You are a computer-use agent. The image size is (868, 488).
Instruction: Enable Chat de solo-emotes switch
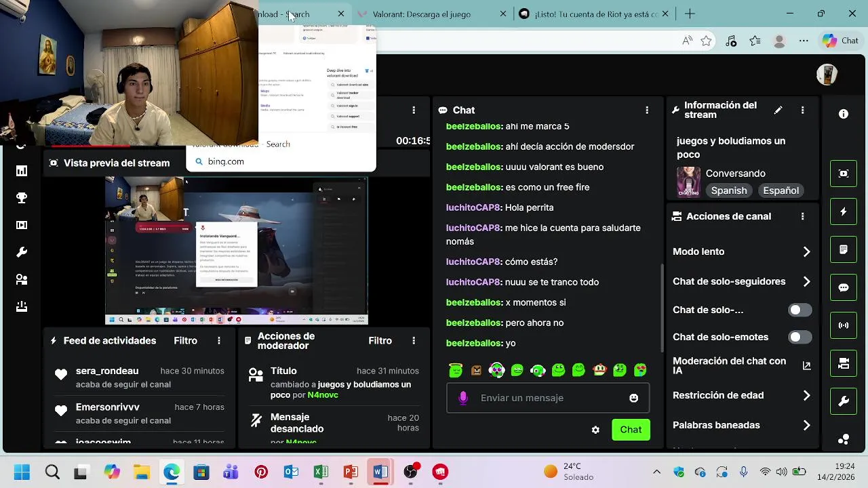pos(800,337)
